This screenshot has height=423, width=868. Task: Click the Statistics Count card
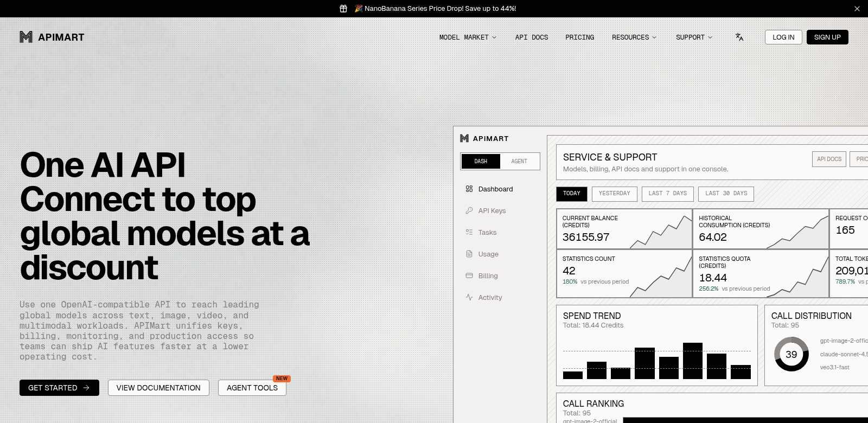tap(624, 273)
